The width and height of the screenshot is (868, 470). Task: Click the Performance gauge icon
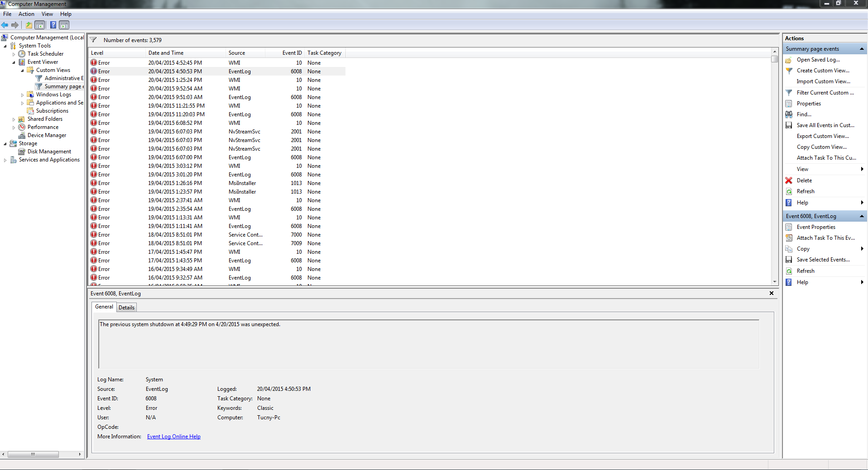coord(22,127)
